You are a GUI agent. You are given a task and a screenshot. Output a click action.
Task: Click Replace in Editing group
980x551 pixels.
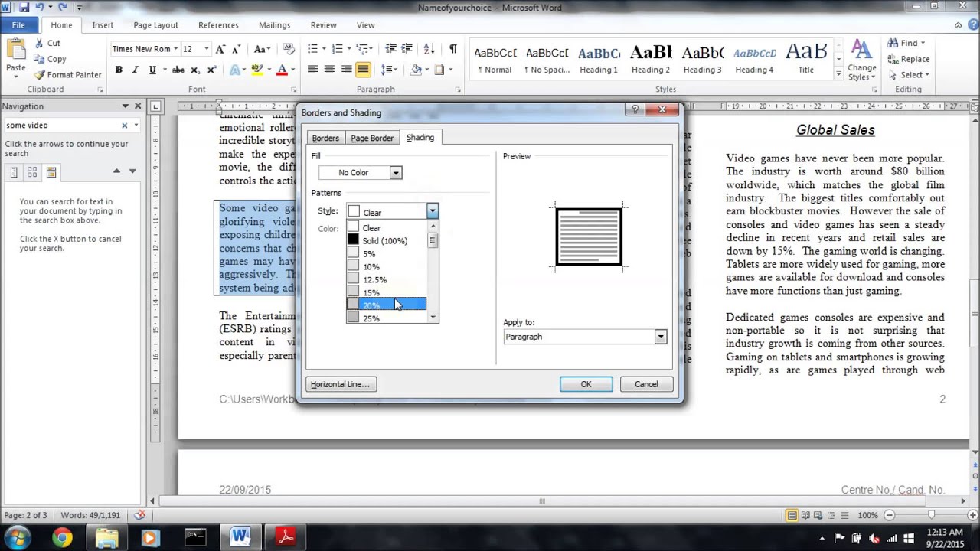point(909,59)
